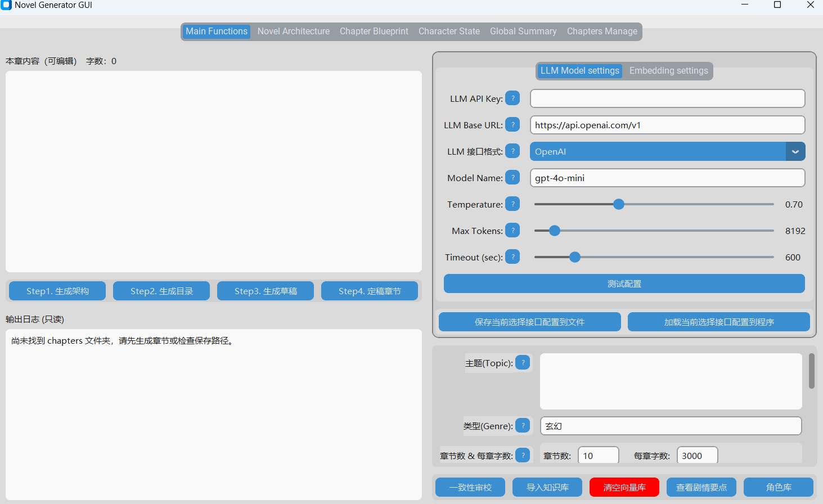Click the Max Tokens slider handle

[555, 231]
